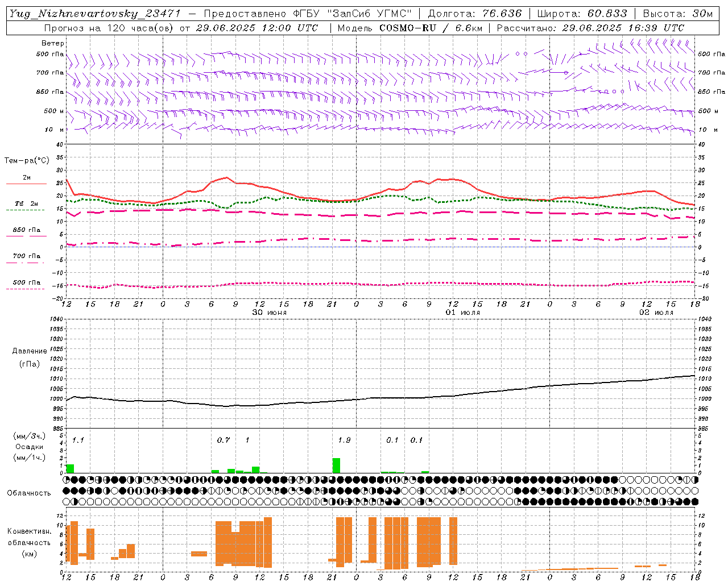Screen dimensions: 728x582
Task: Select the 500 м wind level label on left
Action: click(54, 111)
